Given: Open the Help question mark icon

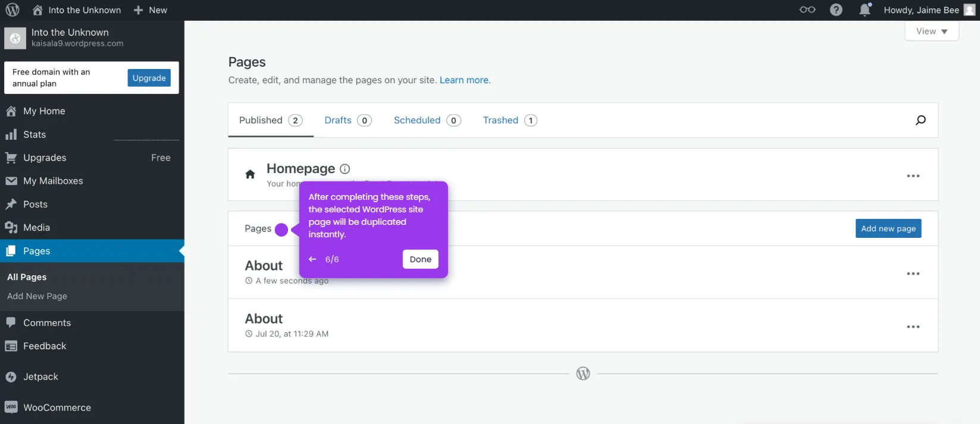Looking at the screenshot, I should 836,10.
